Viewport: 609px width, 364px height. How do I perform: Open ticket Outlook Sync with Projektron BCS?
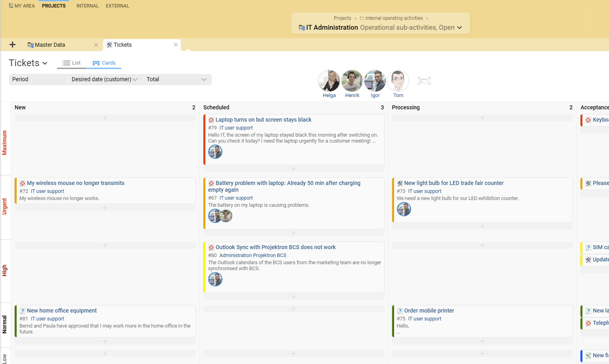pos(275,247)
